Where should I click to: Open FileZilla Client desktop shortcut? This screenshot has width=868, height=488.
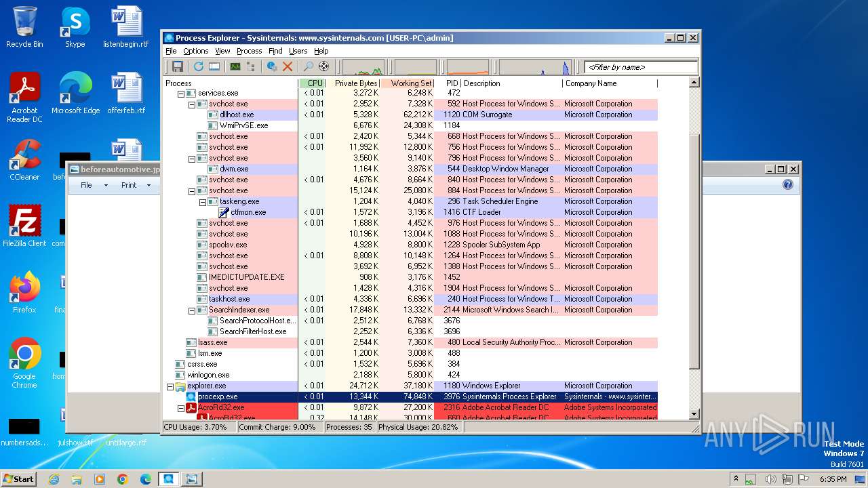pyautogui.click(x=24, y=226)
